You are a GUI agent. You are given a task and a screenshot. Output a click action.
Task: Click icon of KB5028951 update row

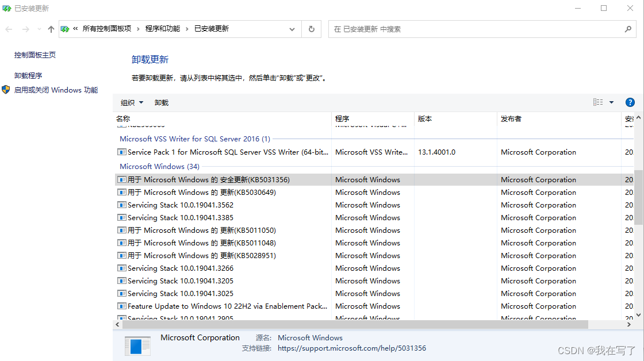pyautogui.click(x=121, y=255)
